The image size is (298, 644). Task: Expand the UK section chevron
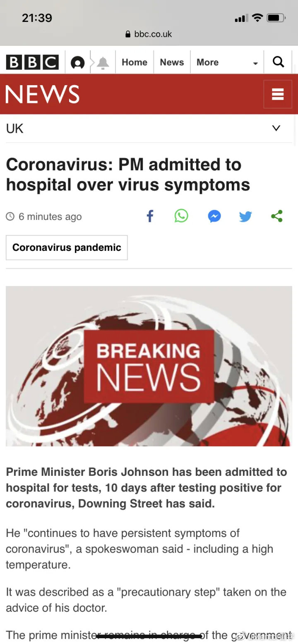276,128
